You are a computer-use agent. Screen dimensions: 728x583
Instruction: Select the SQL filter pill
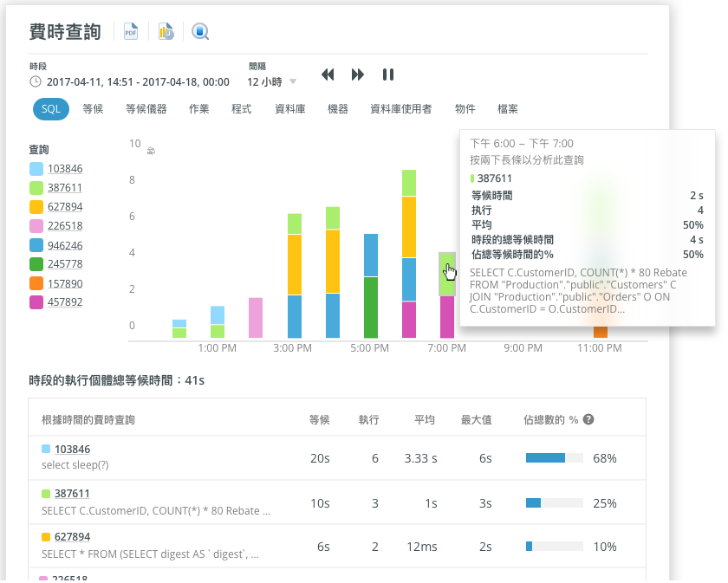tap(50, 109)
